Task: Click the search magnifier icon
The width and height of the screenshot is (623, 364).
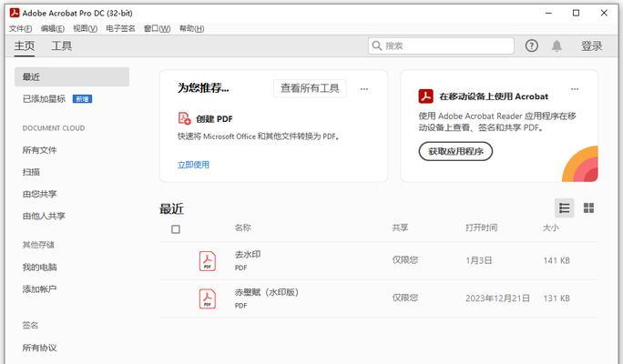Action: pos(377,45)
